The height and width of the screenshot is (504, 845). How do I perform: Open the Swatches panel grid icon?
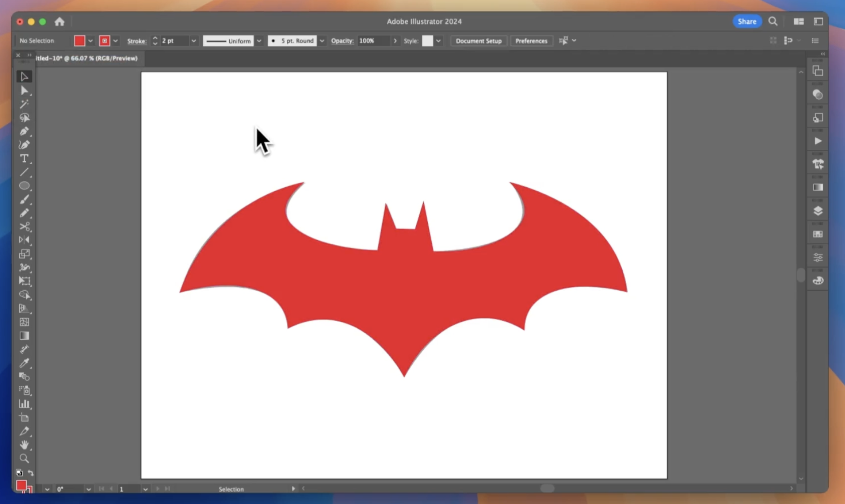pos(818,234)
